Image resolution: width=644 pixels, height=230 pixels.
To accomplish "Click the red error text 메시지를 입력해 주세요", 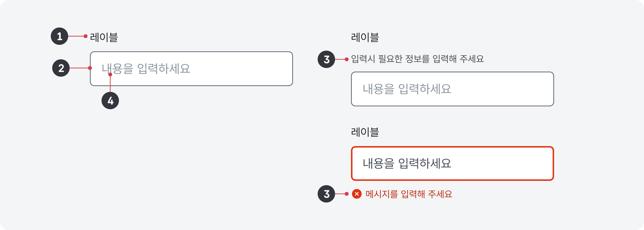I will click(x=409, y=194).
